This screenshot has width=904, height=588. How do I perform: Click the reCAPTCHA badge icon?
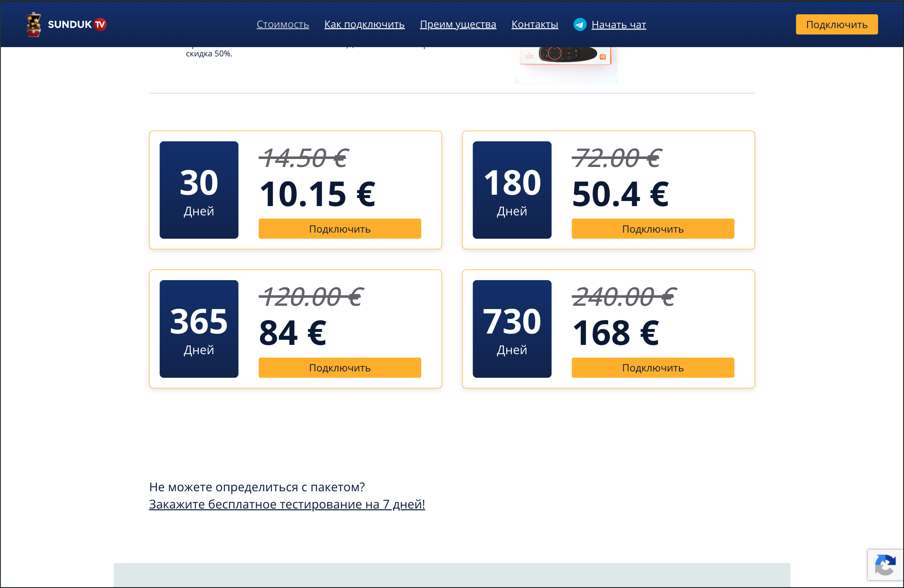click(885, 565)
